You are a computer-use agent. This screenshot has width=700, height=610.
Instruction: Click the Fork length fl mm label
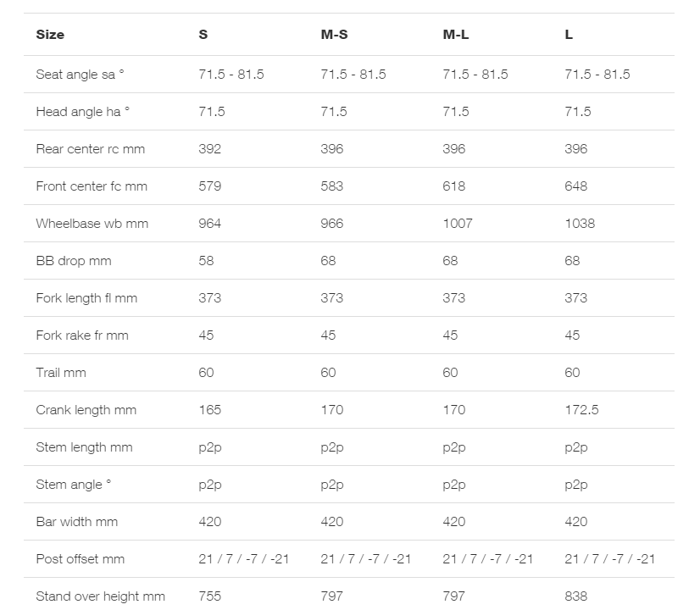pyautogui.click(x=86, y=298)
